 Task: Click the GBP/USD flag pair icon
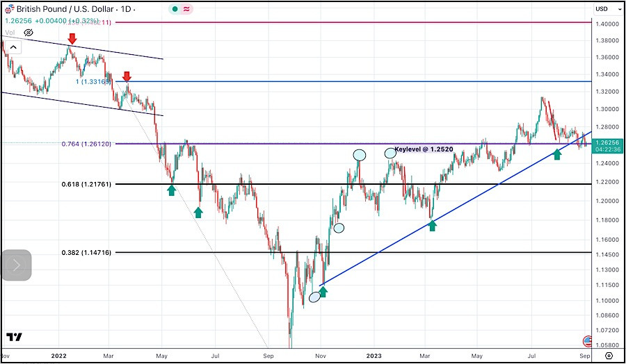10,8
